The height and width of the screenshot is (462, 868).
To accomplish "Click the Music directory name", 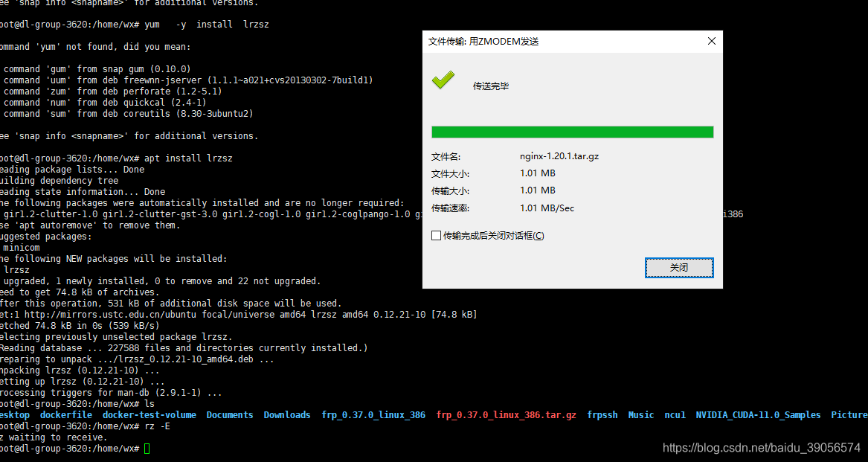I will click(x=641, y=415).
